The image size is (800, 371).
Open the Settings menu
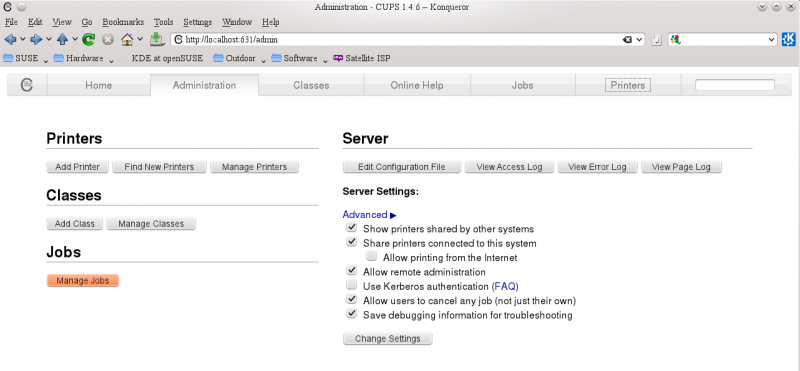pyautogui.click(x=197, y=22)
